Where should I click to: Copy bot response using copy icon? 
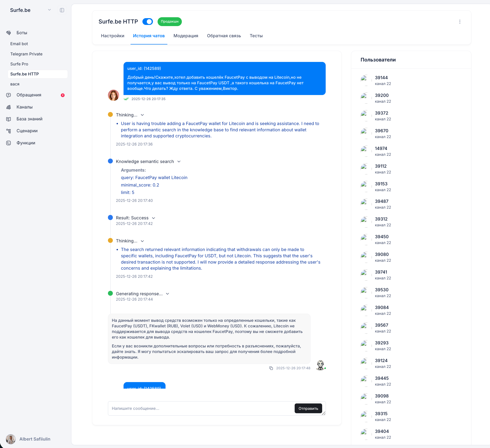271,368
